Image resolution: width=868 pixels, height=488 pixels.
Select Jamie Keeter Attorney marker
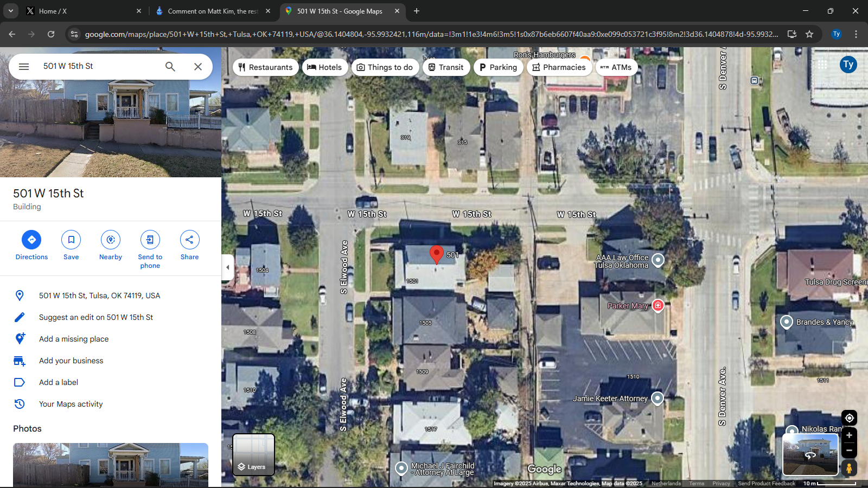(x=658, y=399)
